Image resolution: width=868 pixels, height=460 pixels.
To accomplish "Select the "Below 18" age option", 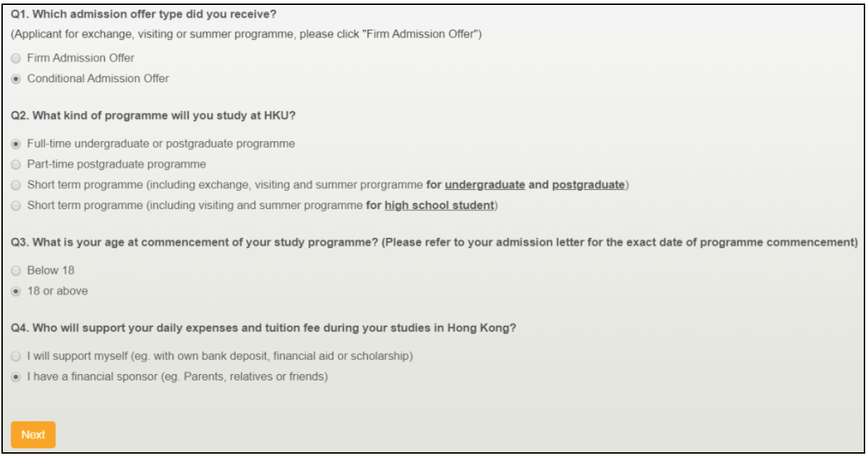I will (x=16, y=271).
